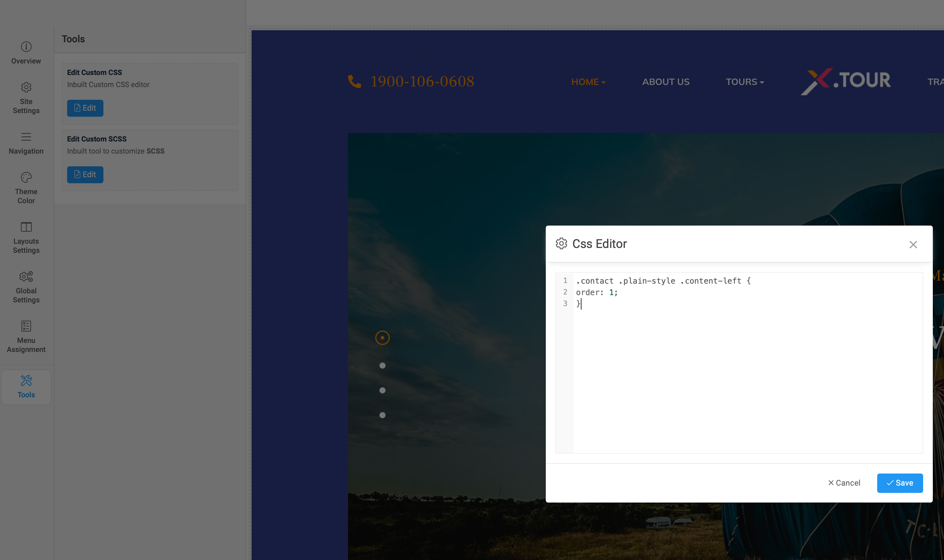Switch to the fourth slide dot
The image size is (944, 560).
click(382, 415)
